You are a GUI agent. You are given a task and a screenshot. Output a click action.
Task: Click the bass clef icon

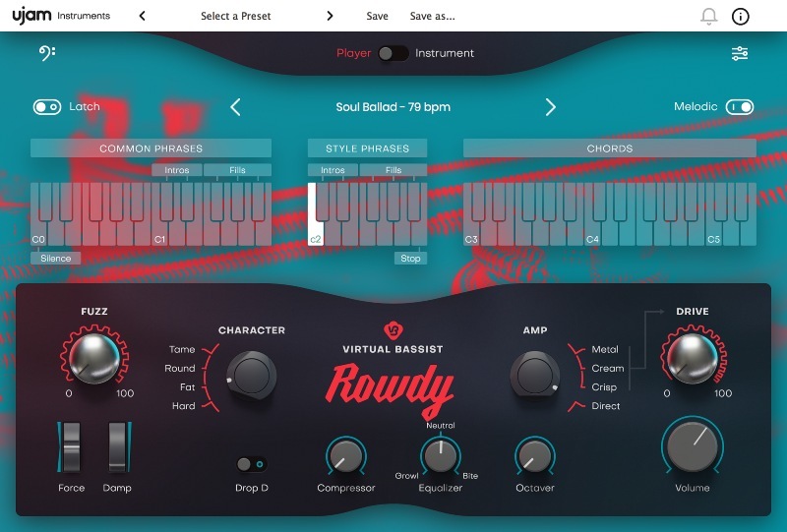coord(47,53)
